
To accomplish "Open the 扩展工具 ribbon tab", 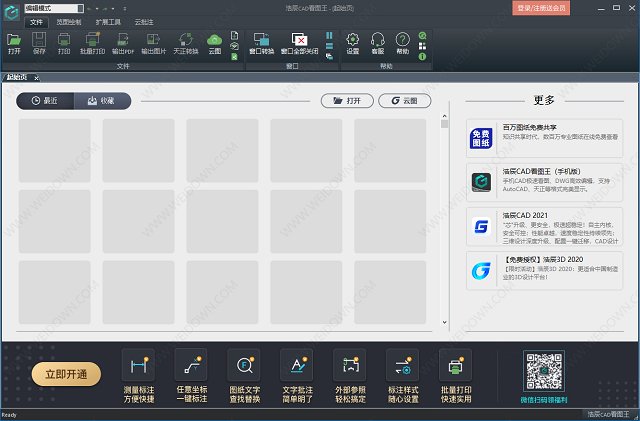I will [108, 20].
